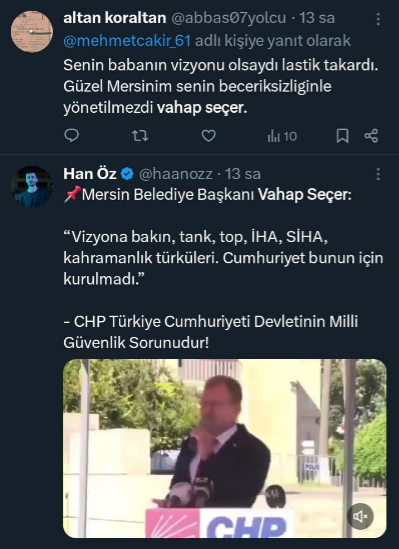Reply to altan koraltan's tweet
The width and height of the screenshot is (399, 549).
point(72,135)
